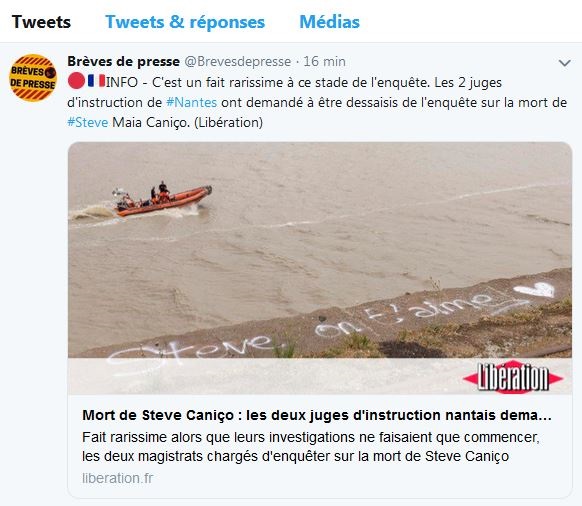Click the article summary text about magistrats
This screenshot has width=582, height=506.
pyautogui.click(x=311, y=447)
